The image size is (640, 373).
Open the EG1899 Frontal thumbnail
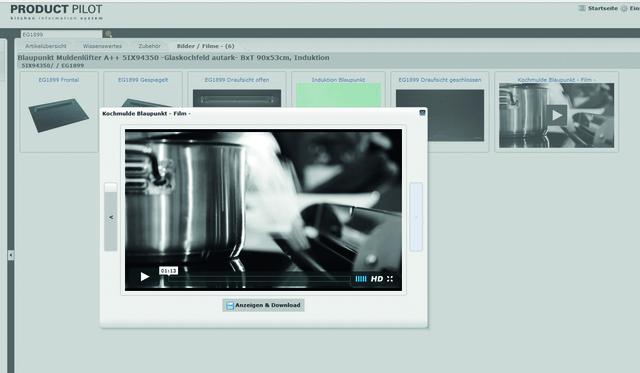coord(59,112)
